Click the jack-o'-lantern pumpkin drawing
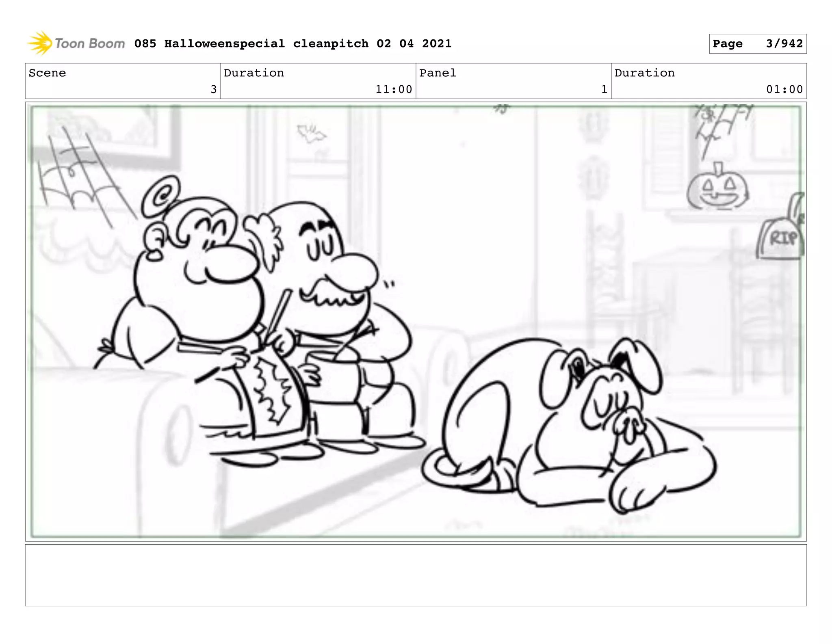 click(718, 190)
